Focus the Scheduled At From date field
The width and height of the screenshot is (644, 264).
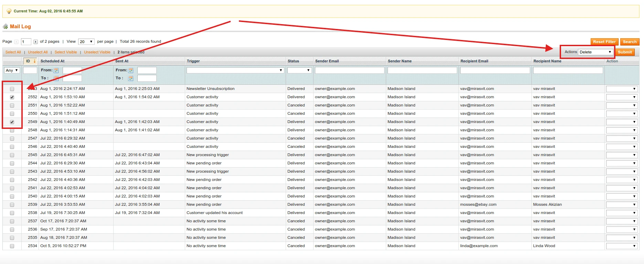(72, 70)
